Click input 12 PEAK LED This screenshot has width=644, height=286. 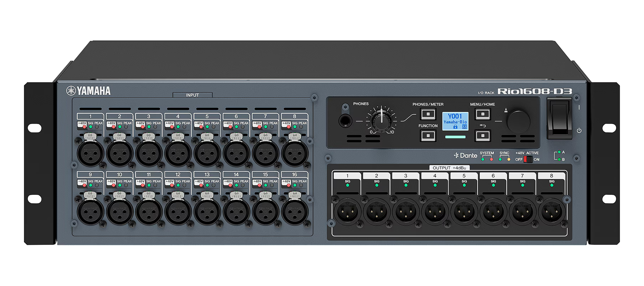(185, 185)
